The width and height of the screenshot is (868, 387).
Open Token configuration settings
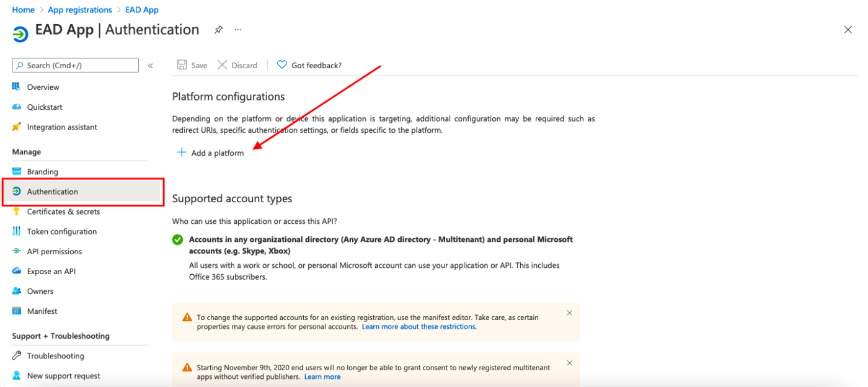(x=61, y=231)
